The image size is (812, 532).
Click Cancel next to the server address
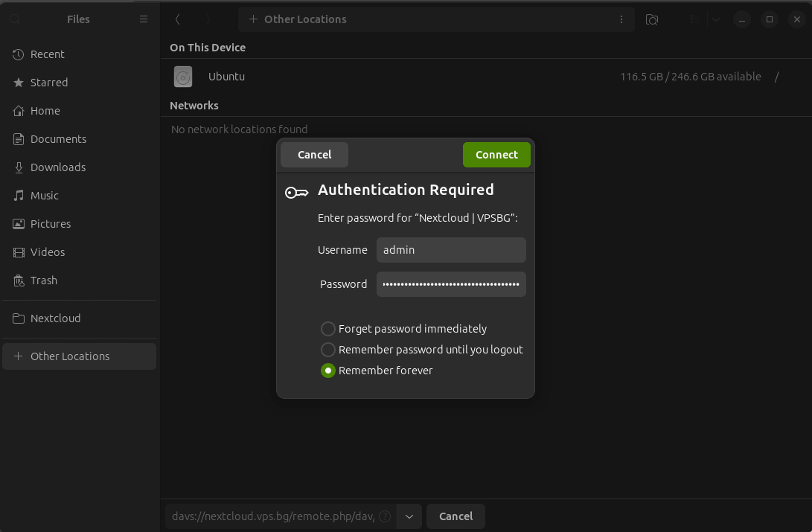(455, 516)
